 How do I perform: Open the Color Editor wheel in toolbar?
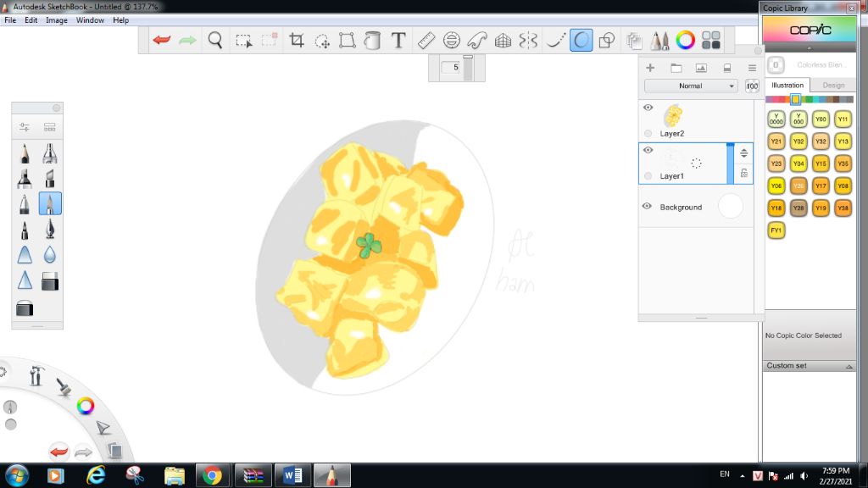[685, 40]
